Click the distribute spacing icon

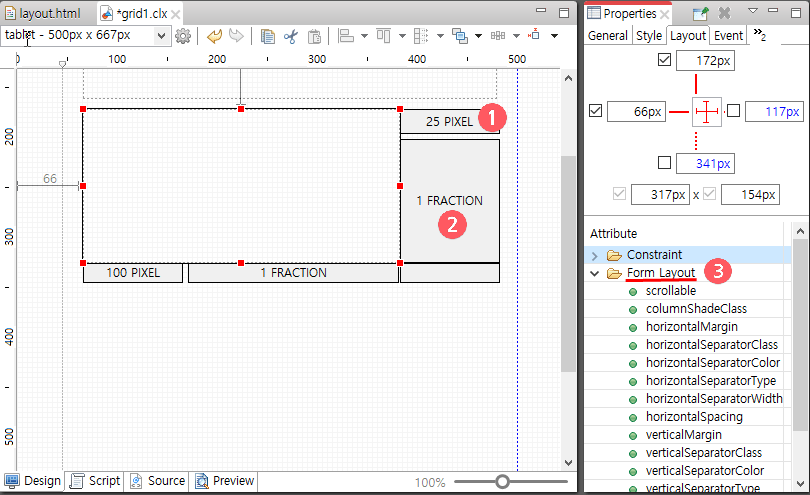(x=421, y=36)
